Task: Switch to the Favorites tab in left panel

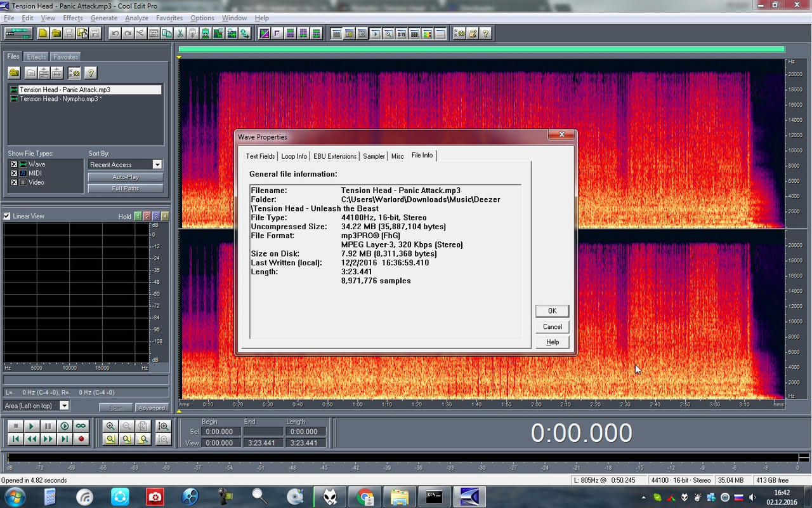Action: (x=65, y=57)
